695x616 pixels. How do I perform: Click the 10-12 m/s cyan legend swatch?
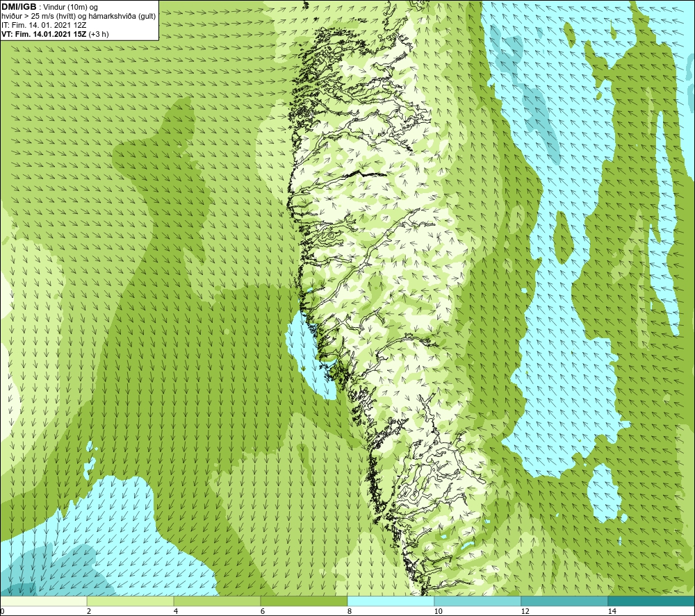coord(478,601)
